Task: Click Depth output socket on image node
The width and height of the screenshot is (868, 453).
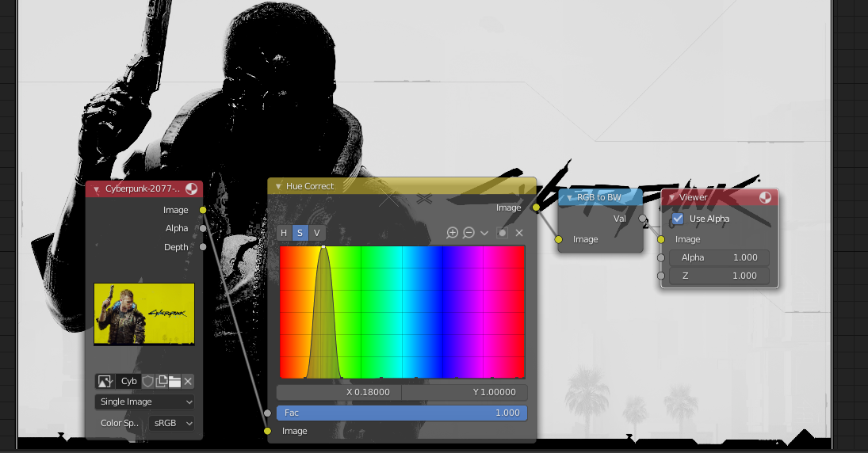Action: coord(203,247)
